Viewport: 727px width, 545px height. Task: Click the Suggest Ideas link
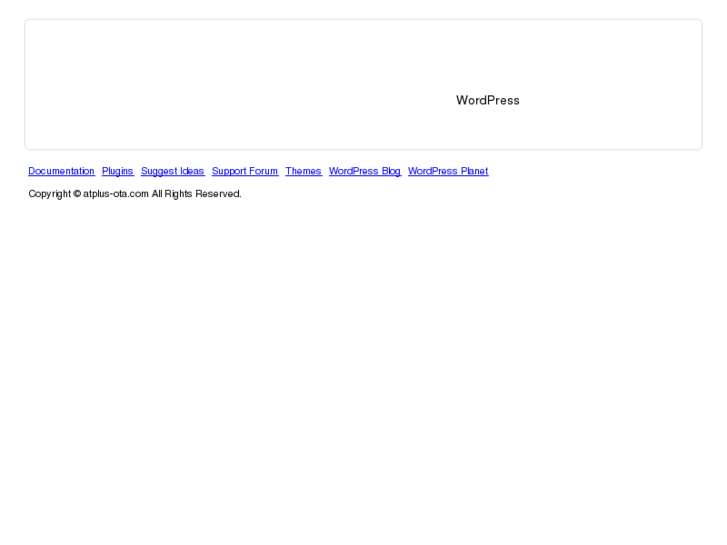pos(172,171)
